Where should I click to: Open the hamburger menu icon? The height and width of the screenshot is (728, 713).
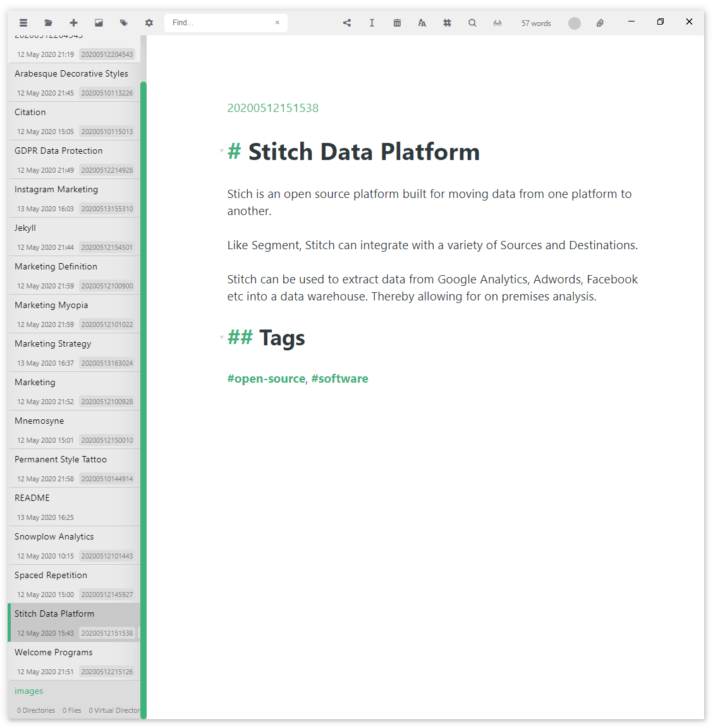[23, 23]
